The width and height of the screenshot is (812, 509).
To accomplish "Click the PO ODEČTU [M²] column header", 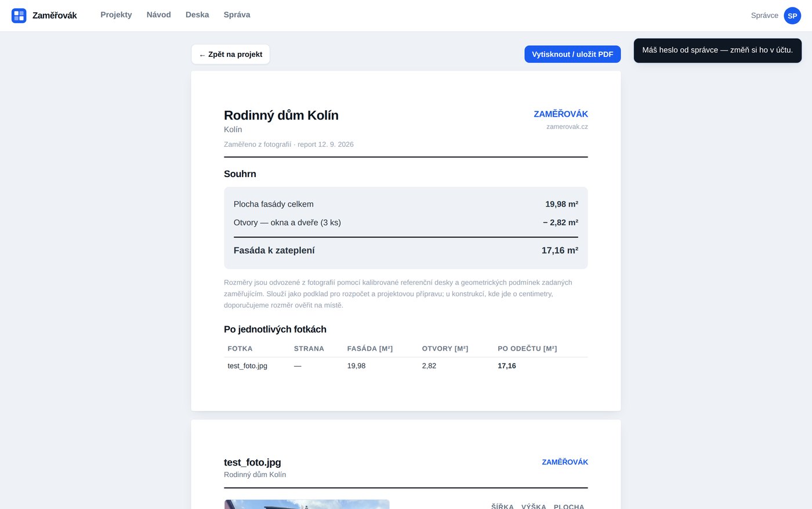I will [x=527, y=349].
